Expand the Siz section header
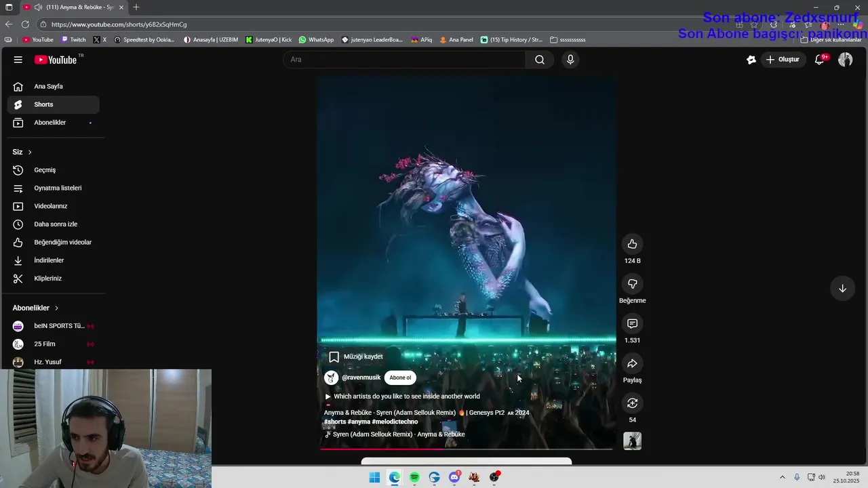The image size is (868, 488). pos(22,152)
